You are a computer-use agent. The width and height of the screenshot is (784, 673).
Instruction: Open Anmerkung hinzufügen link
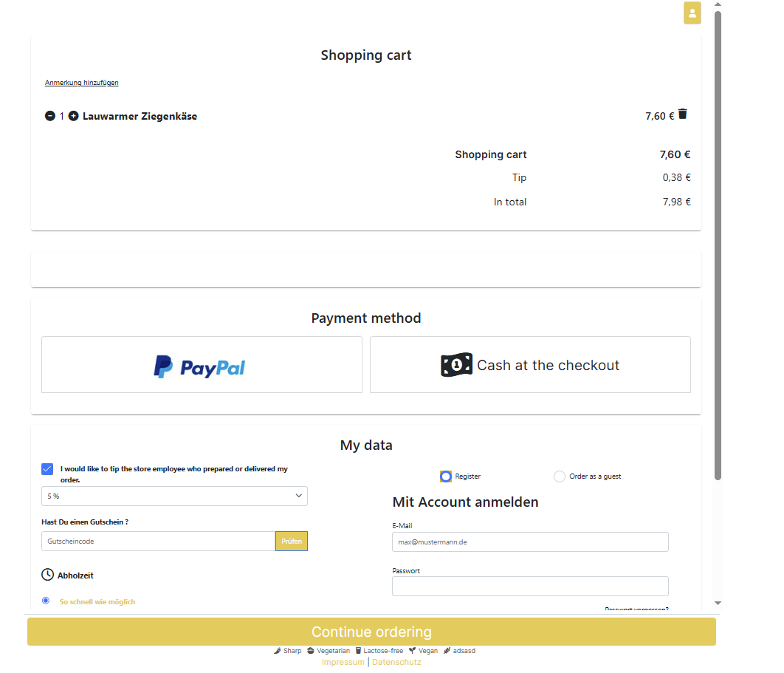81,83
